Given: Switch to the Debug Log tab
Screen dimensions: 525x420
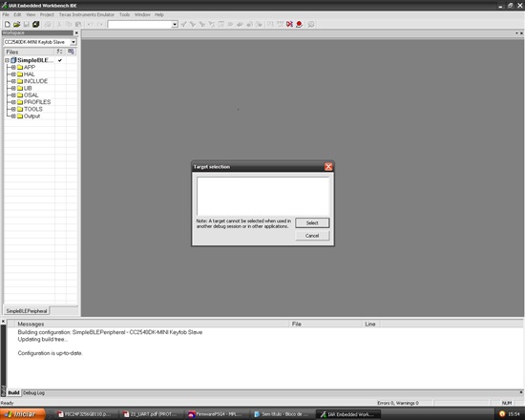Looking at the screenshot, I should pos(33,393).
